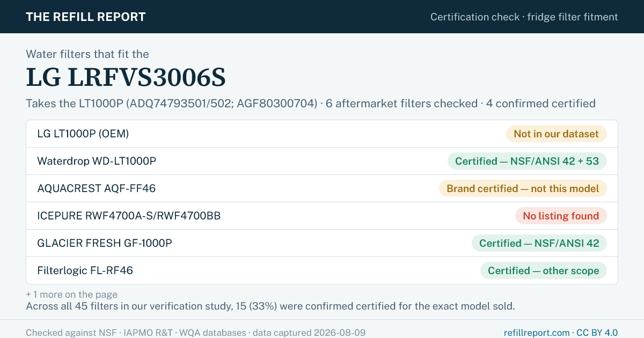
Task: Click 'Certification check · fridge filter fitment' header text
Action: click(x=524, y=17)
